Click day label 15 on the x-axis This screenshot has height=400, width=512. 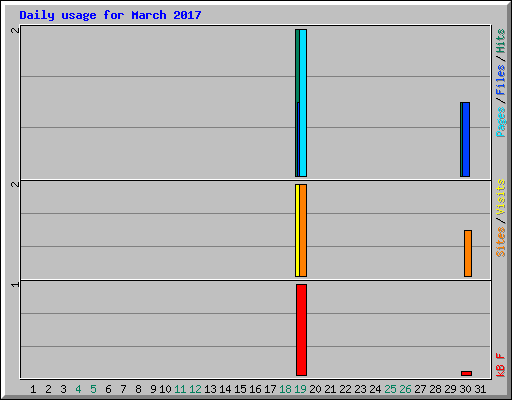(x=240, y=389)
